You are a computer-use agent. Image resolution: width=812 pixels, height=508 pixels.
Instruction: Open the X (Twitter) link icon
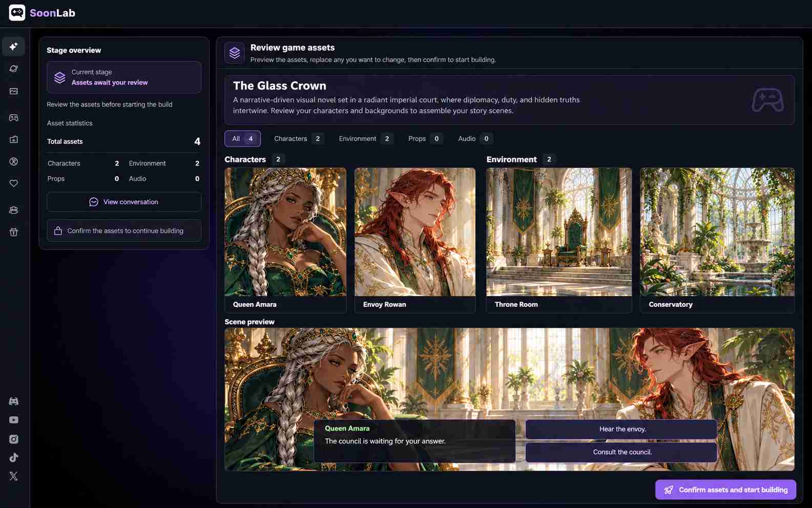coord(14,476)
